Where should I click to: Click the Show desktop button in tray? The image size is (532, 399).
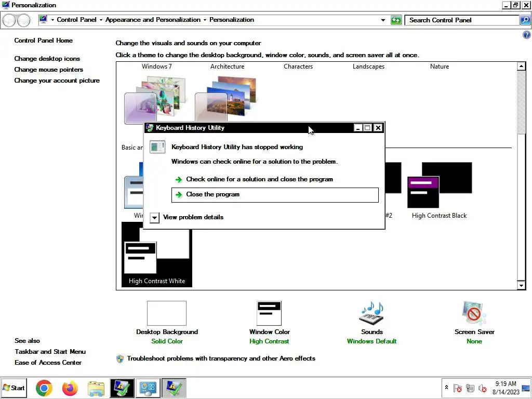point(526,388)
